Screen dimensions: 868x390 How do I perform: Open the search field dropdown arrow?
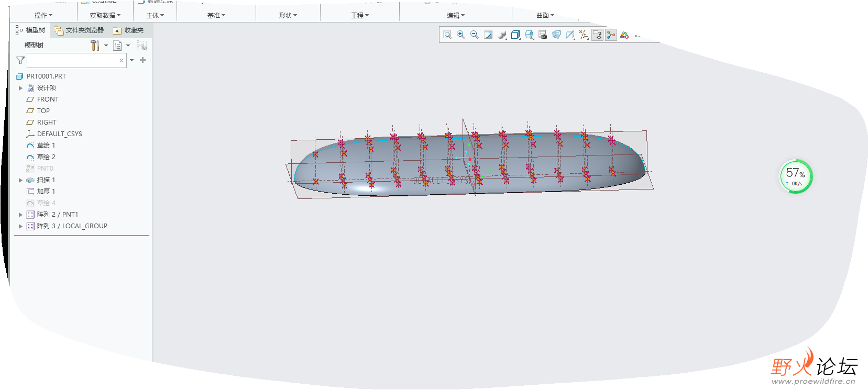[x=131, y=60]
